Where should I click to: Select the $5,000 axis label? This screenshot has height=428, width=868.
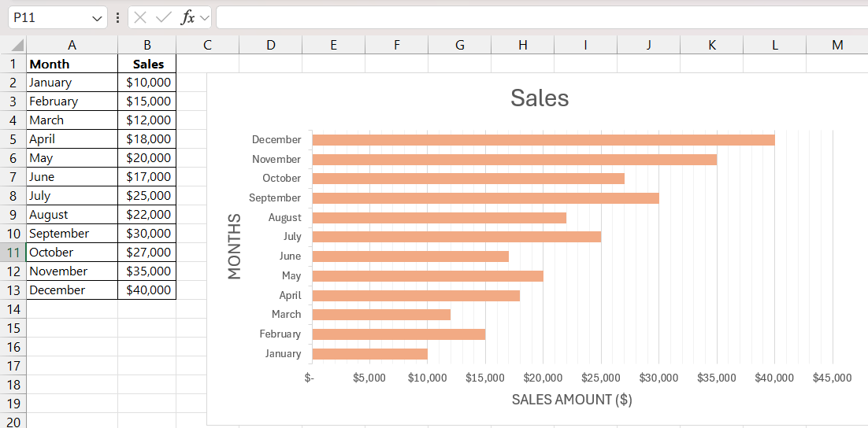click(x=369, y=378)
